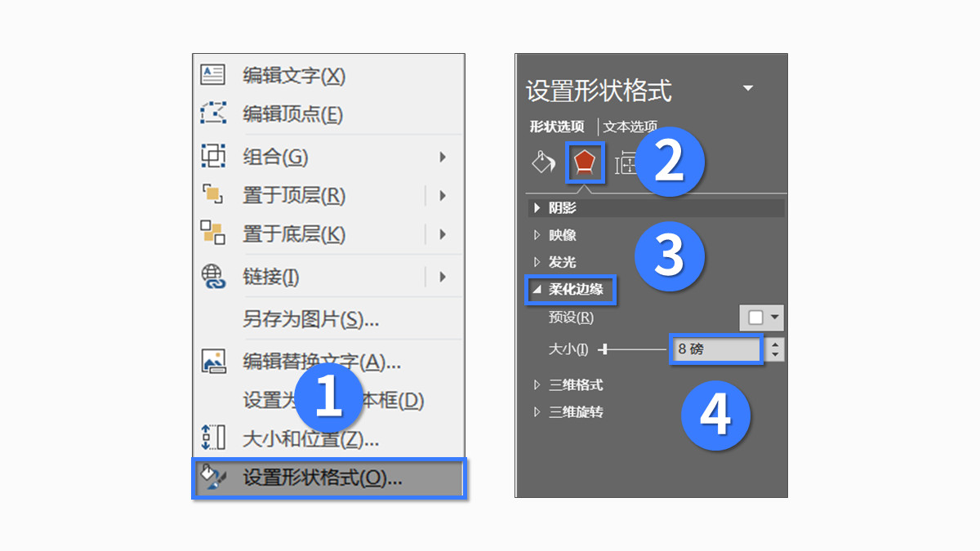Choose 另存为图片(S) menu entry
The width and height of the screenshot is (980, 551).
(311, 319)
